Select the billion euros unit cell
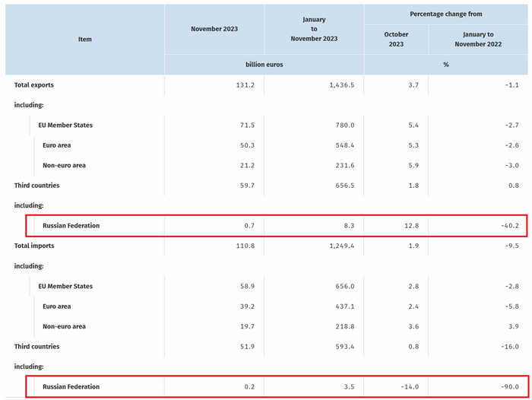This screenshot has height=400, width=532. [x=264, y=65]
